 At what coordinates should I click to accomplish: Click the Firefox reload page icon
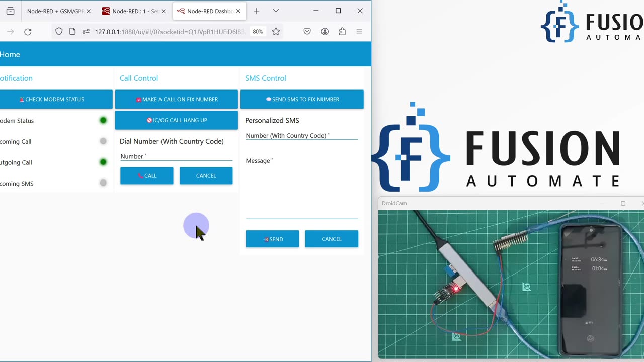coord(28,32)
